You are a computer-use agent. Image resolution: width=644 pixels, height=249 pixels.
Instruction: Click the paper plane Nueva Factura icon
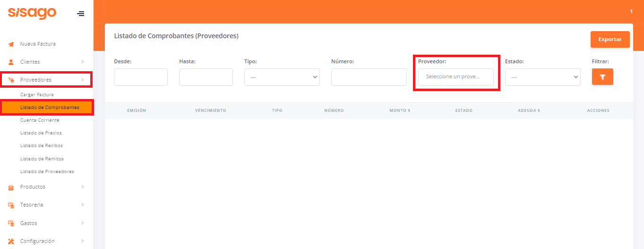11,44
